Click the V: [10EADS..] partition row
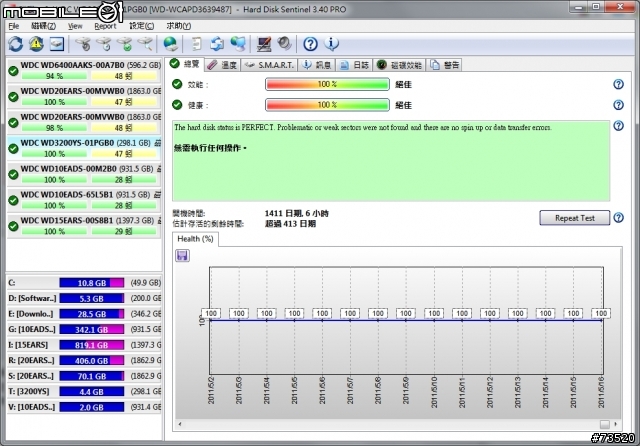 pyautogui.click(x=84, y=407)
